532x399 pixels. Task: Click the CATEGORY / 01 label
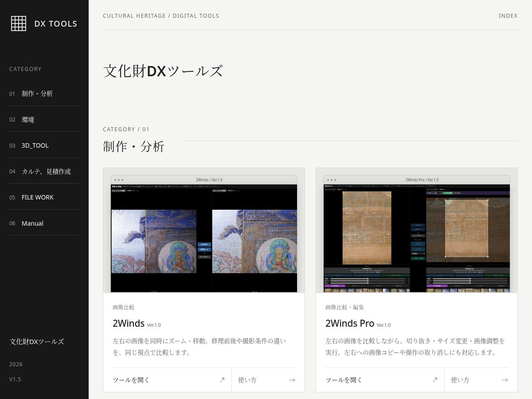click(126, 129)
